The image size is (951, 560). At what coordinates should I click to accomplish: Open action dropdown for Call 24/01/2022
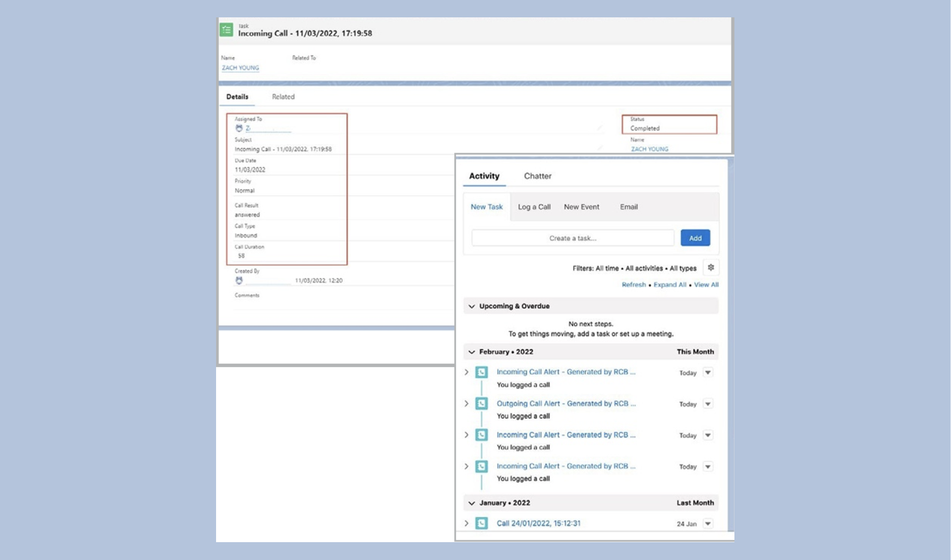tap(708, 523)
